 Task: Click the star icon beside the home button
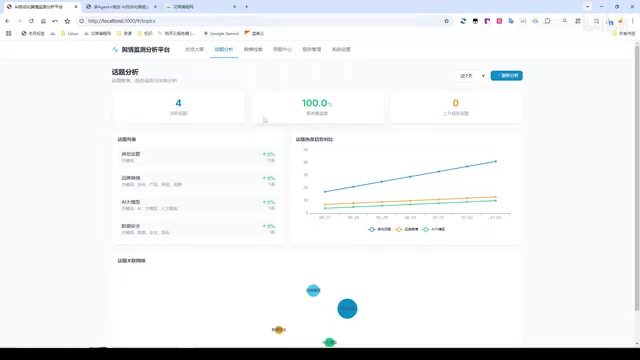(x=67, y=21)
